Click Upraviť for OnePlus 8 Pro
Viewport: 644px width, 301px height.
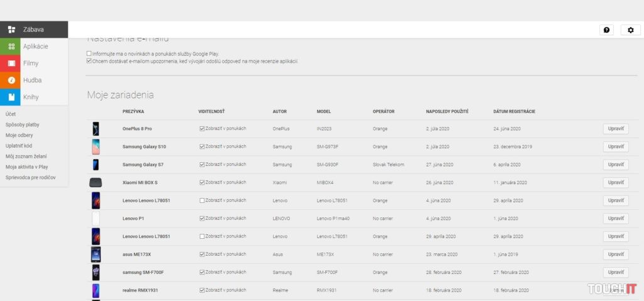(615, 129)
